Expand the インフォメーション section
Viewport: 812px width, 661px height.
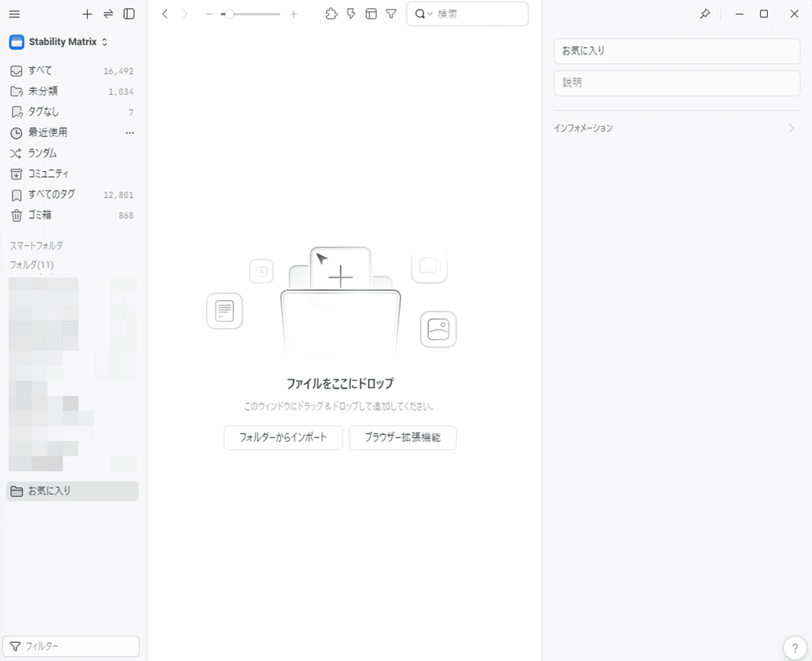677,128
